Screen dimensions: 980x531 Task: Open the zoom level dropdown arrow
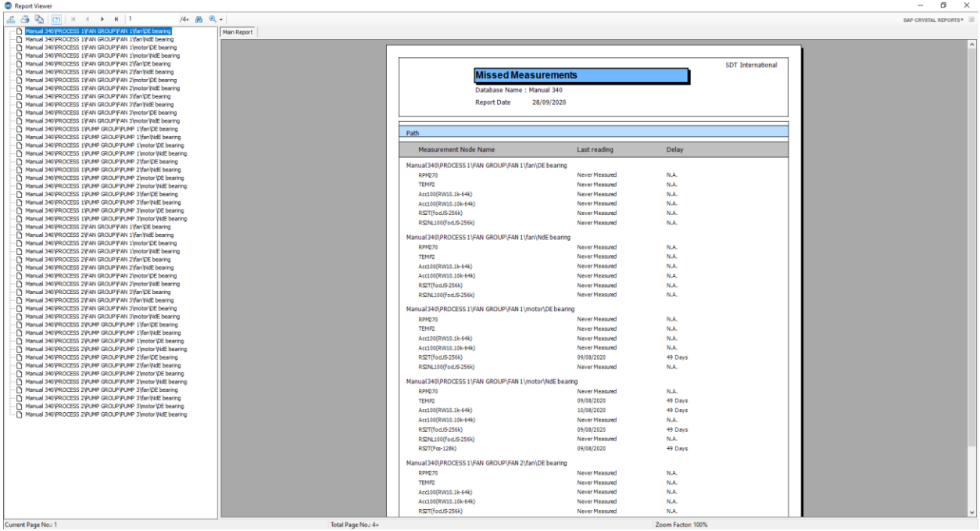pos(222,18)
